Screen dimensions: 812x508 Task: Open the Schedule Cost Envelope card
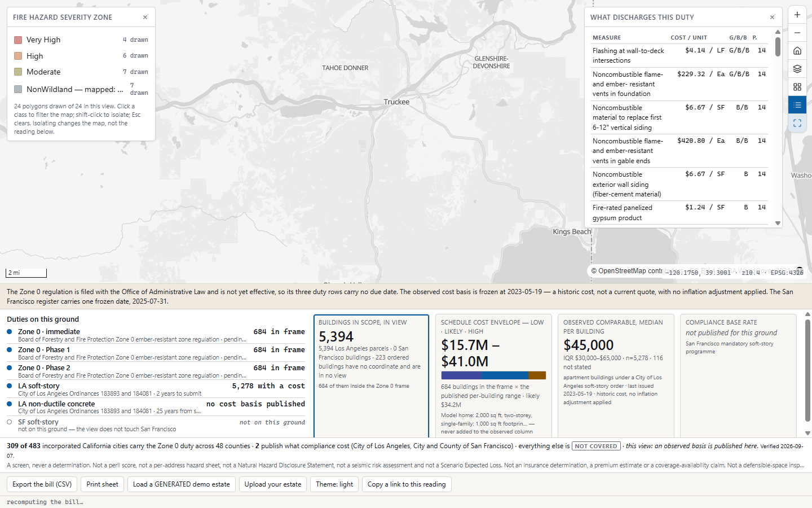493,376
